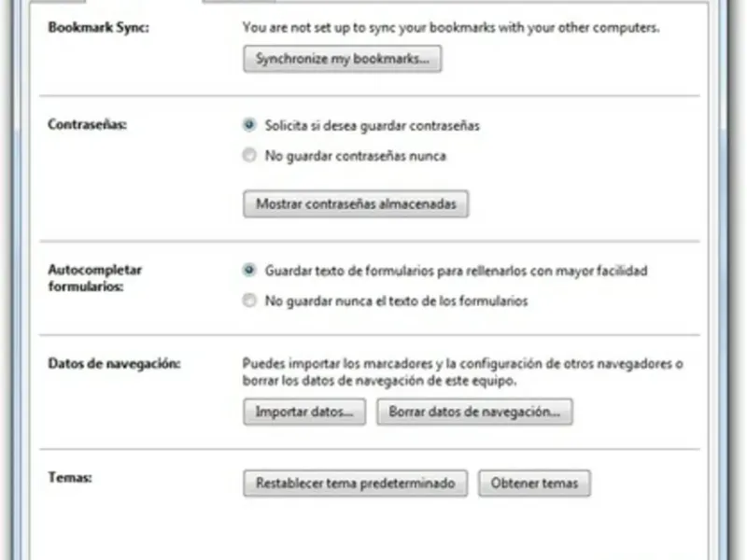Click the 'You are not set up to sync' message
Screen dimensions: 747x560
point(451,28)
